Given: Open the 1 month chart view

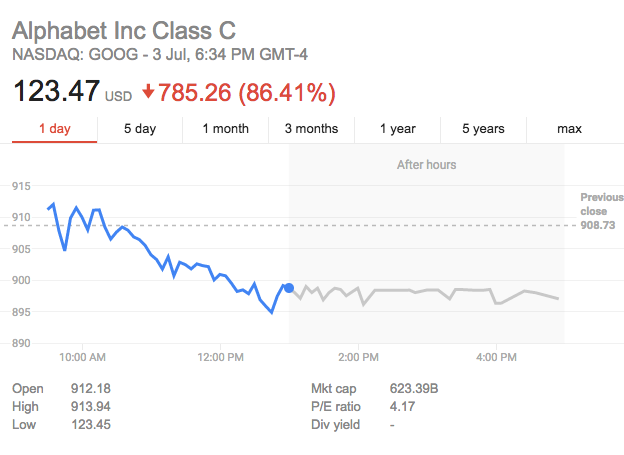Looking at the screenshot, I should click(226, 129).
